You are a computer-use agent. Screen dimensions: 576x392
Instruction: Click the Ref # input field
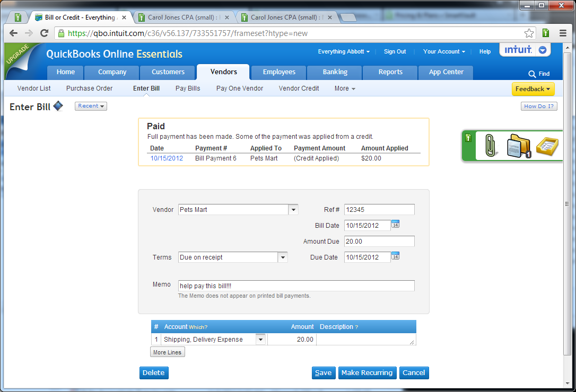point(379,210)
